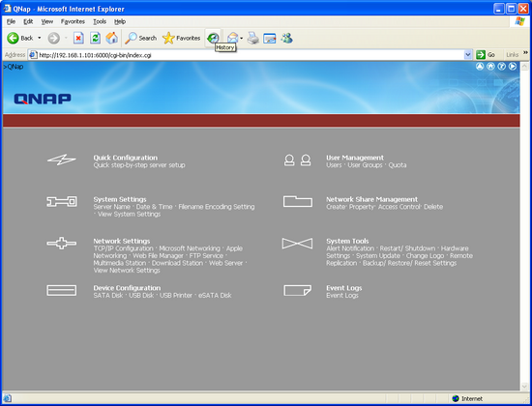Open the View menu
The height and width of the screenshot is (406, 532).
47,21
